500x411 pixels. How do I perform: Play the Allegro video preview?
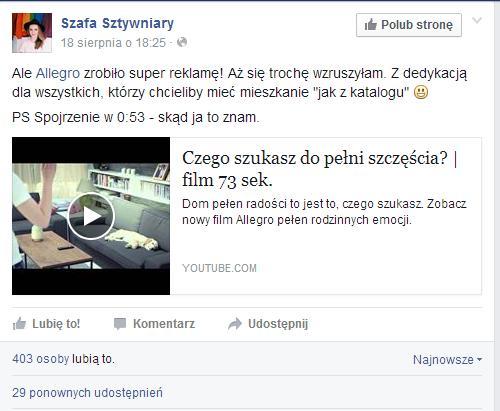pyautogui.click(x=91, y=216)
